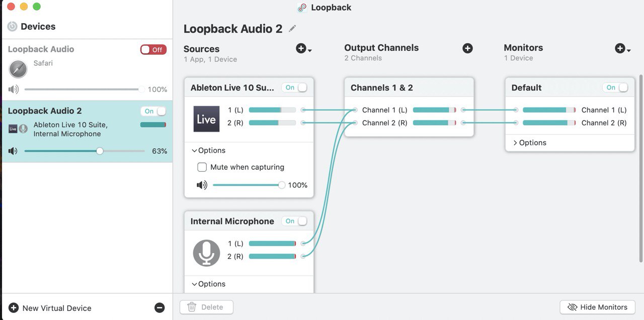The height and width of the screenshot is (320, 644).
Task: Click the Default monitor block title
Action: 526,87
